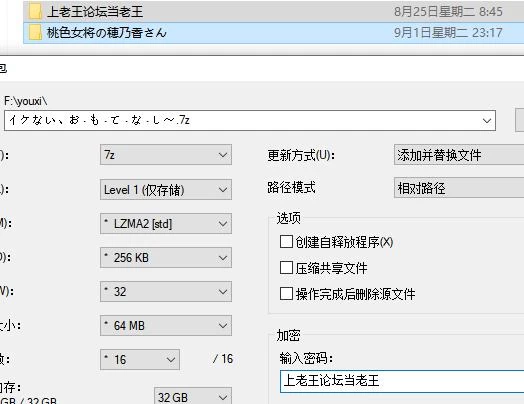Click date 9月1日星期二 23:17 in file list
Image resolution: width=524 pixels, height=404 pixels.
(448, 33)
